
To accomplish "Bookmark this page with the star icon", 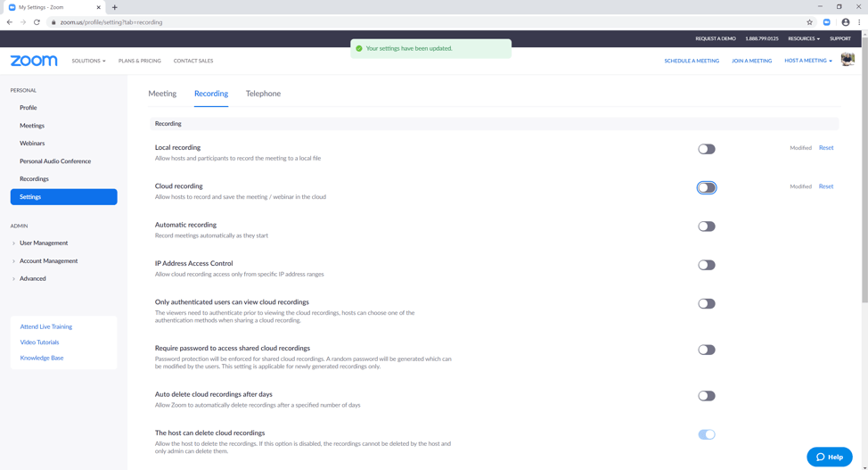I will [x=809, y=22].
